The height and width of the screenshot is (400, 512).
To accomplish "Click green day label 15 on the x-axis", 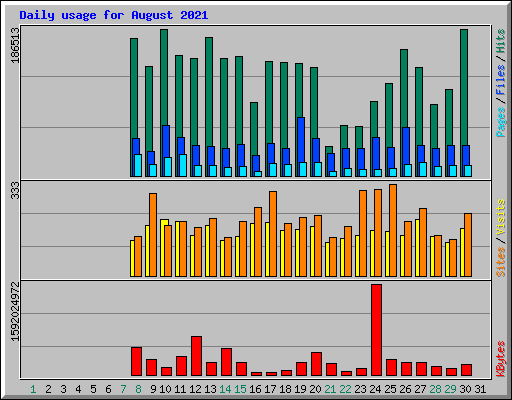I will click(240, 389).
